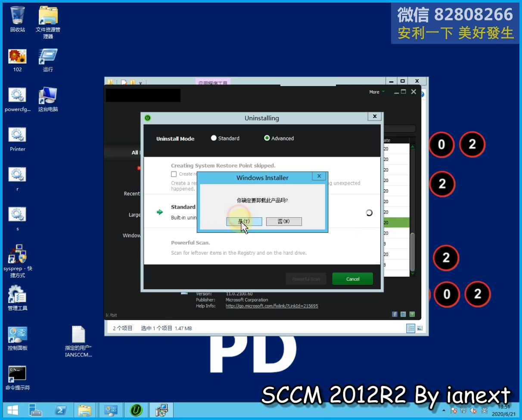
Task: Click the 英 input language indicator
Action: tap(485, 411)
